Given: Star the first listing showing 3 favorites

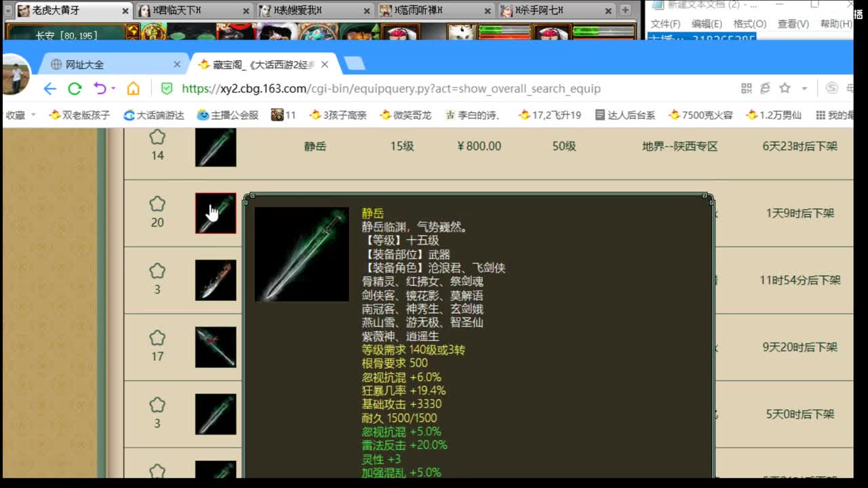Looking at the screenshot, I should [x=157, y=271].
